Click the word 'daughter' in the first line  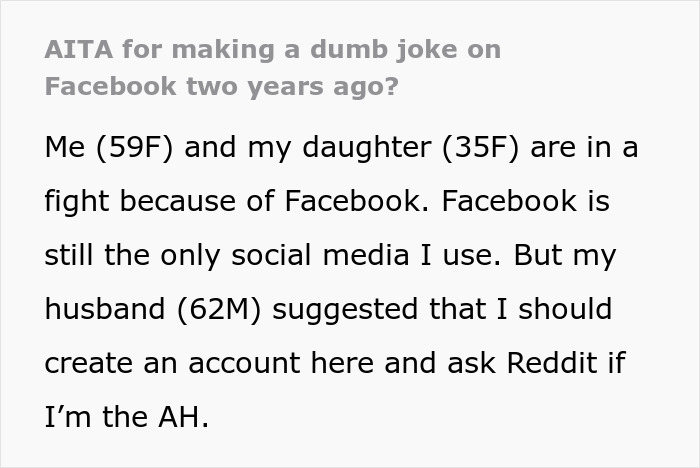pos(377,148)
